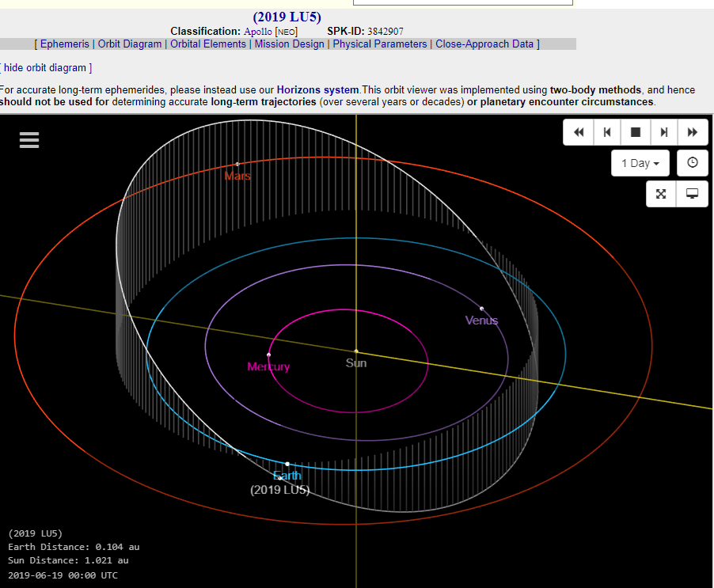Follow the Horizons system link
Viewport: 714px width, 588px height.
(x=318, y=89)
